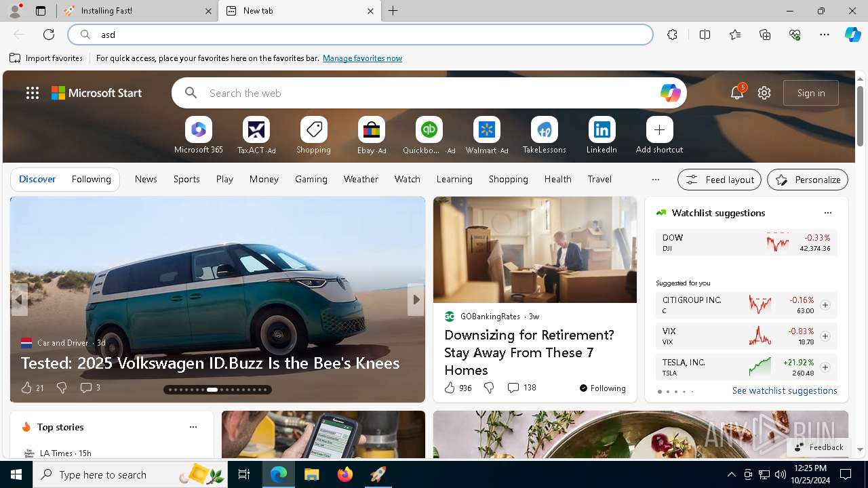Open See watchlist suggestions link

(x=785, y=390)
